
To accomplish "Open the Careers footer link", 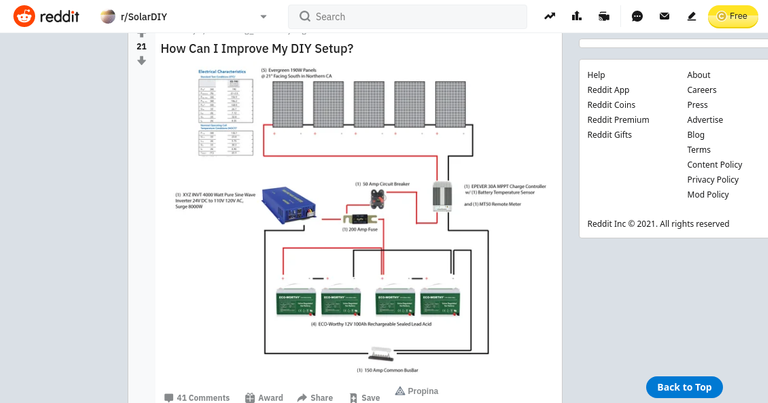I will [x=701, y=90].
